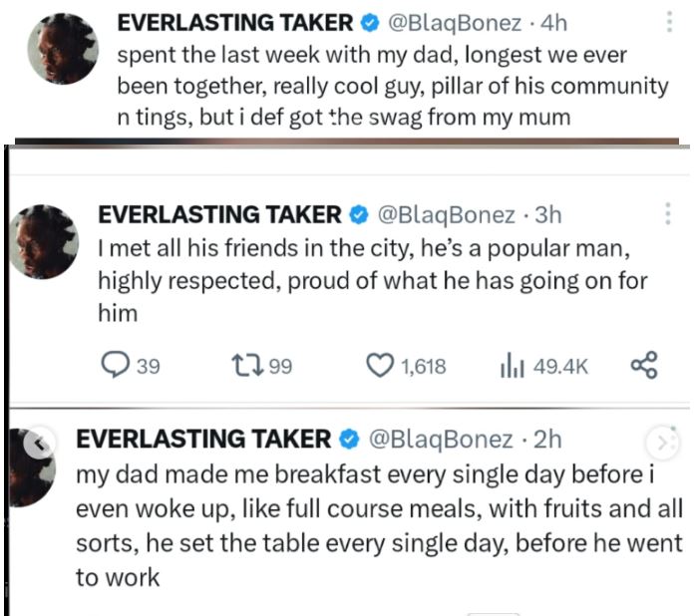Click the profile avatar on the 3h tweet

[43, 242]
